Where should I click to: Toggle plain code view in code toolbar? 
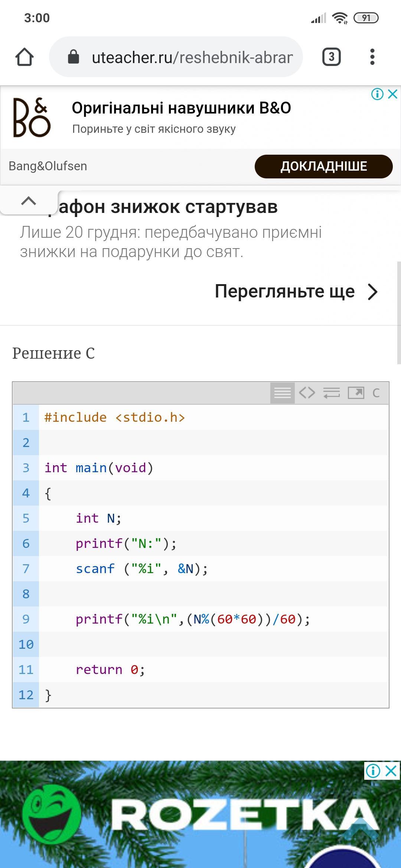pyautogui.click(x=307, y=393)
